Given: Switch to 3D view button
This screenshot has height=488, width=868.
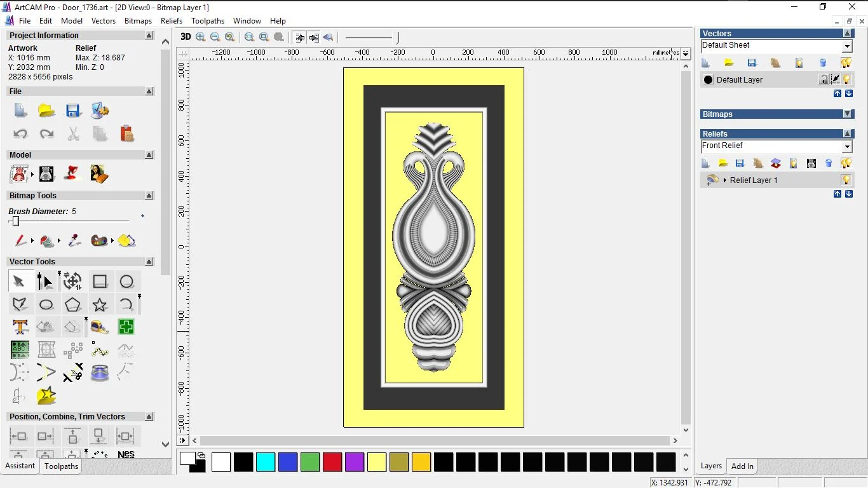Looking at the screenshot, I should tap(186, 37).
